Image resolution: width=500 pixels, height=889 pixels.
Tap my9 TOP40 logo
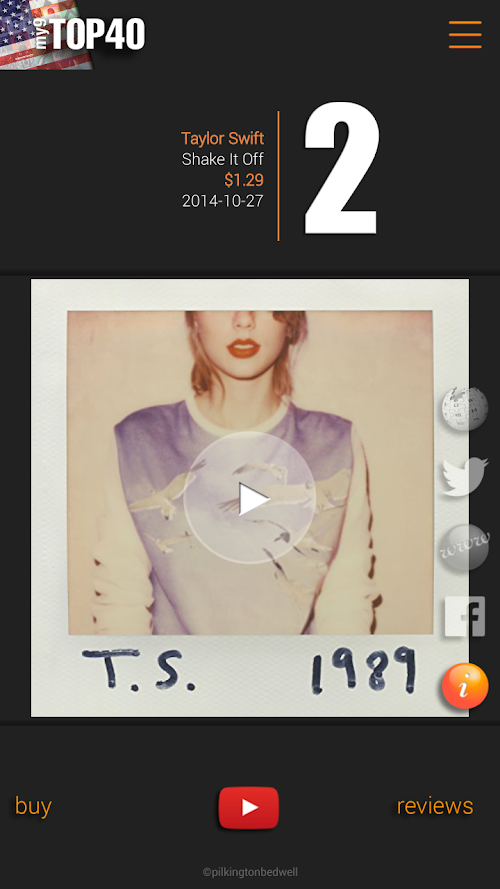[74, 35]
